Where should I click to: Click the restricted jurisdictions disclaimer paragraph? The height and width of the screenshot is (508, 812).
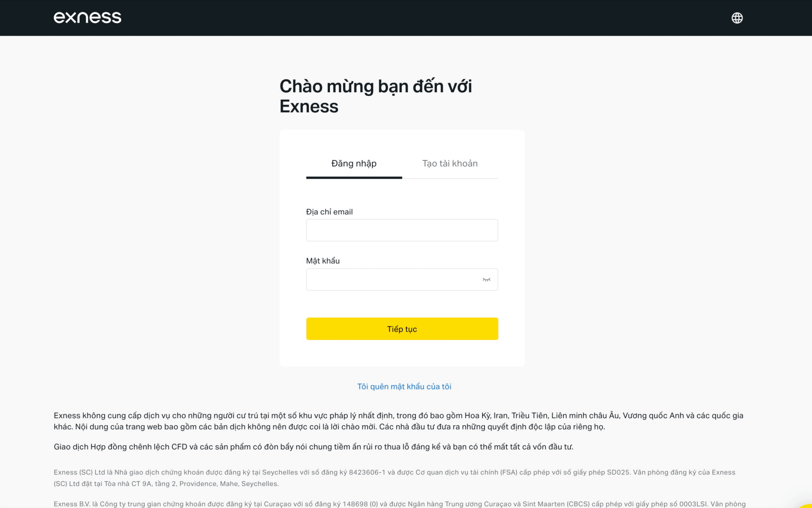(398, 421)
